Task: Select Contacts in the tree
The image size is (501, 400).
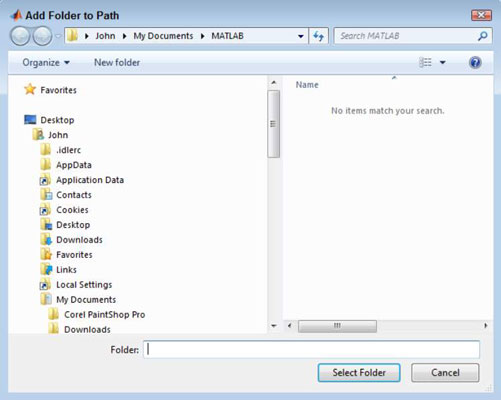Action: point(74,195)
